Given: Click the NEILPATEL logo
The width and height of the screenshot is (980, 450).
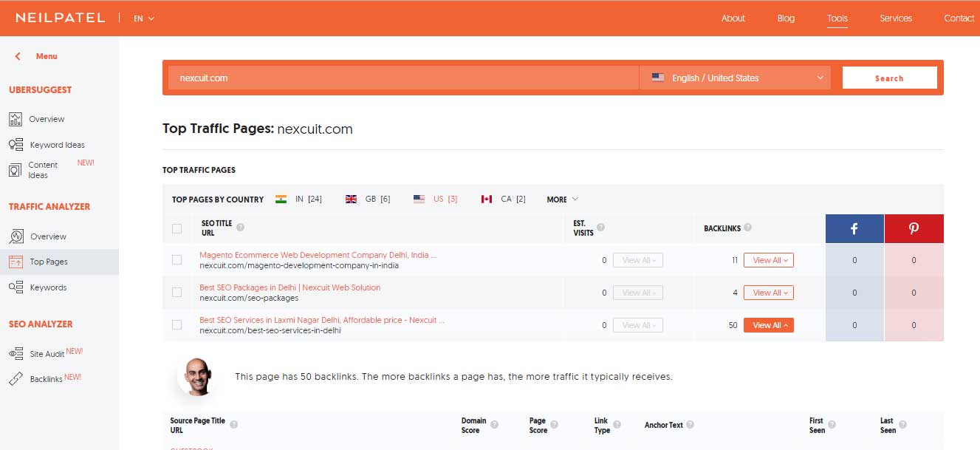Looking at the screenshot, I should click(x=60, y=18).
